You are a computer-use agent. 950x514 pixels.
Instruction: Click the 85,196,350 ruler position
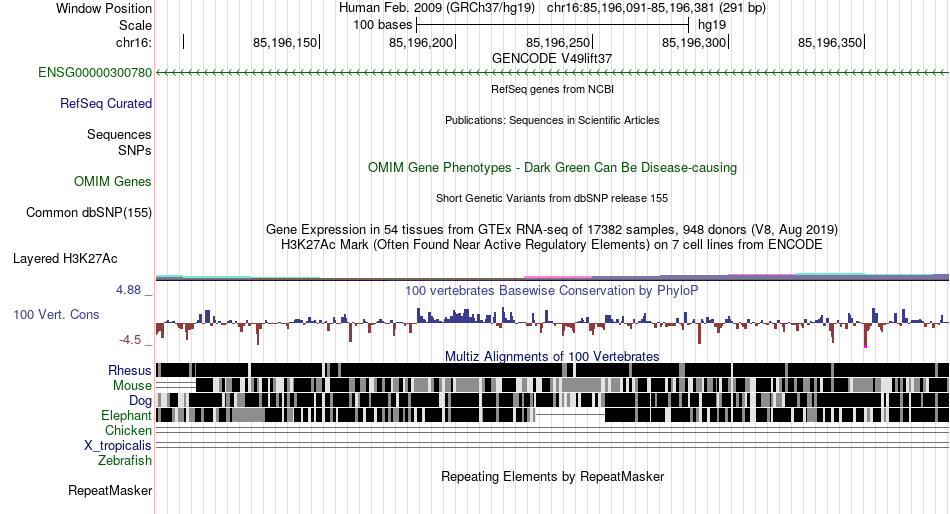[830, 42]
